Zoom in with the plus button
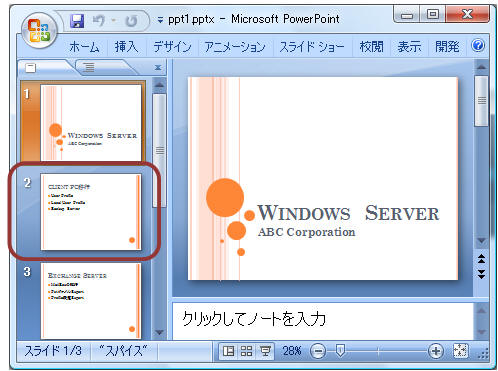Screen dimensions: 498x371 pos(436,351)
